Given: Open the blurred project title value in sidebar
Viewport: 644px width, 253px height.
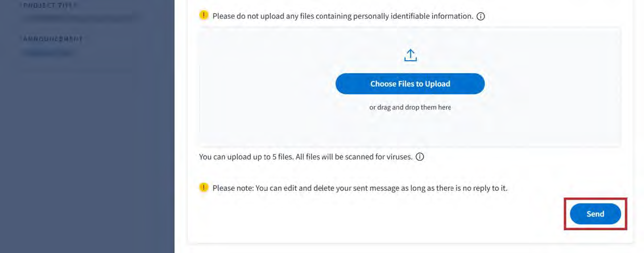Looking at the screenshot, I should [81, 18].
